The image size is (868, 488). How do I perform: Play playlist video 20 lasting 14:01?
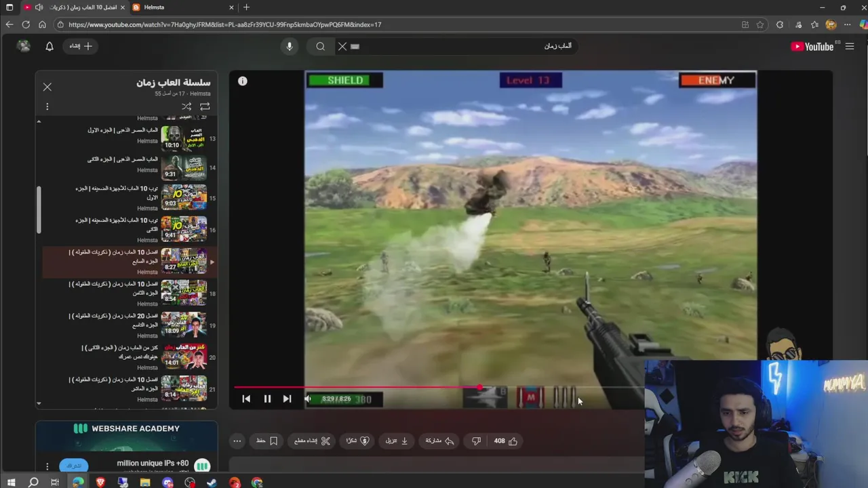[x=129, y=357]
